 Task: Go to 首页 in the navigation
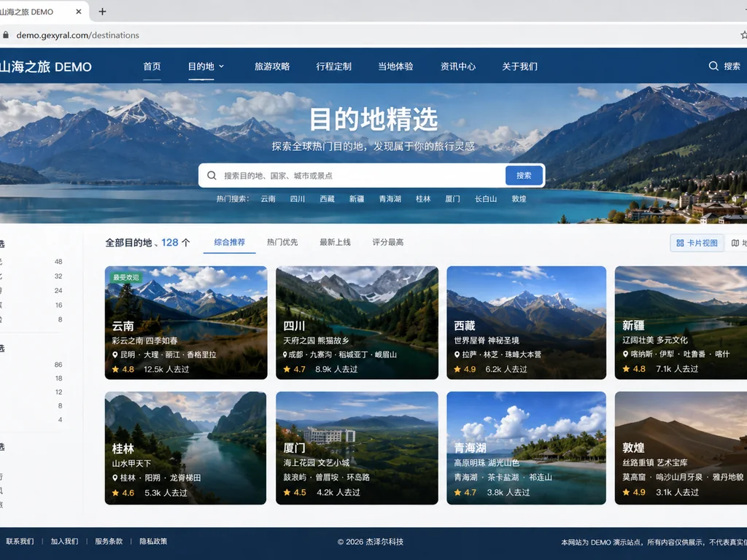152,66
